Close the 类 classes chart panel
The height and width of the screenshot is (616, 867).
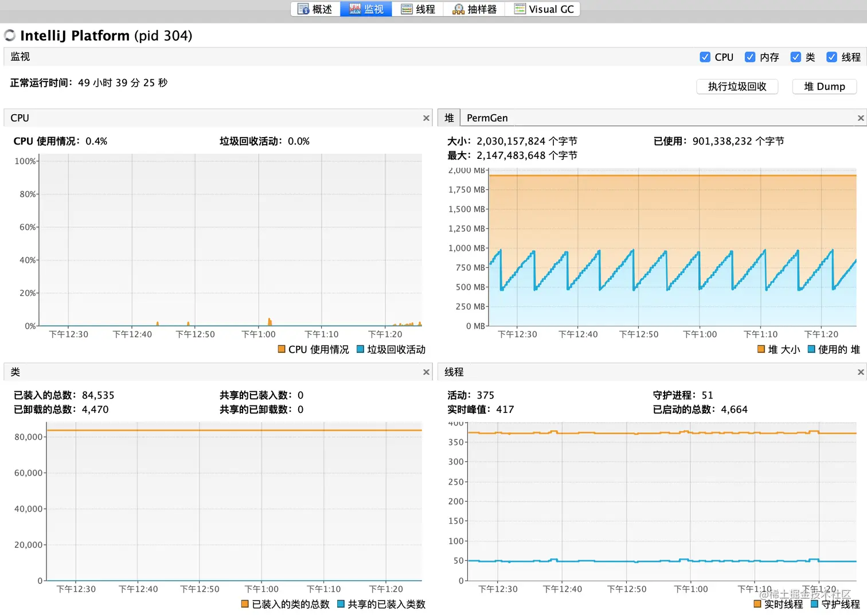tap(426, 372)
